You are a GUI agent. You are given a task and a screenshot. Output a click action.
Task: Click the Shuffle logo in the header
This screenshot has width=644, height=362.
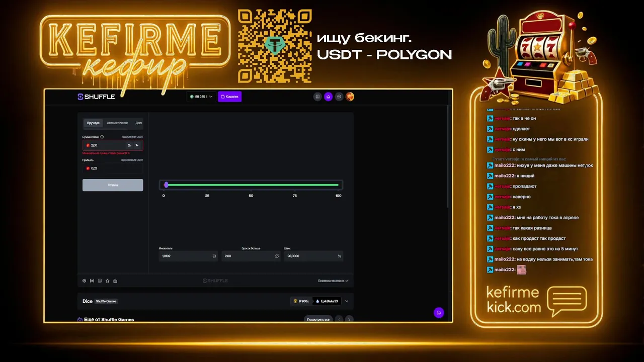point(96,97)
